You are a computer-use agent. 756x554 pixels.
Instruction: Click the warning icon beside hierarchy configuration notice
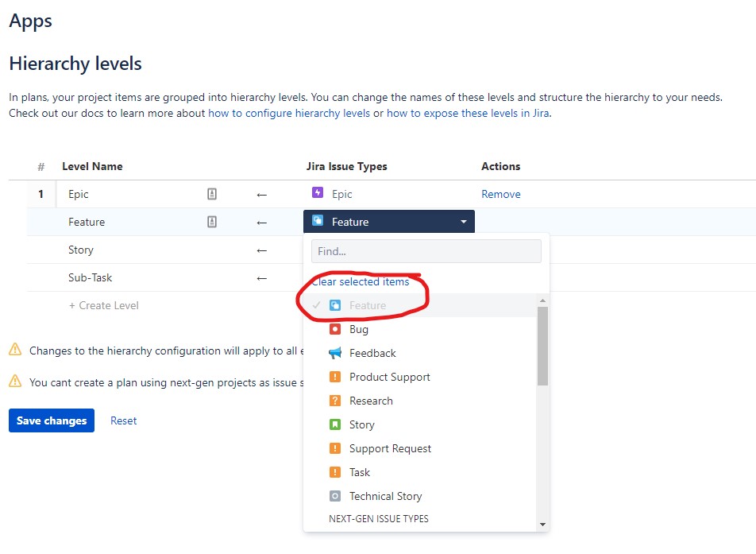(x=15, y=350)
